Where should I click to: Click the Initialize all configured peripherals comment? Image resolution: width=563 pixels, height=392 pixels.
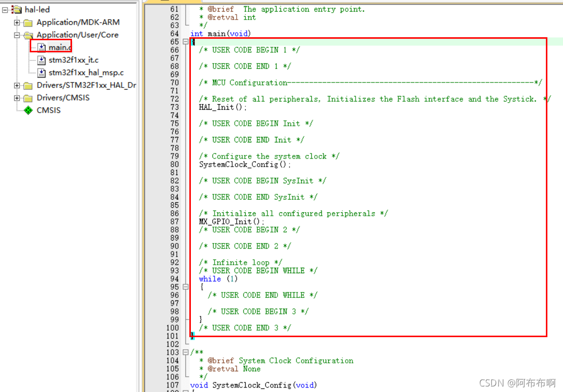click(x=294, y=214)
